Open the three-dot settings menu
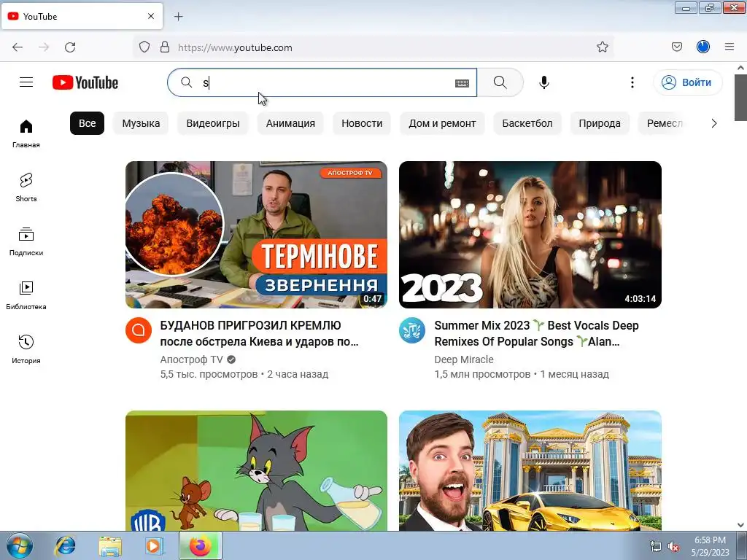 [x=632, y=82]
